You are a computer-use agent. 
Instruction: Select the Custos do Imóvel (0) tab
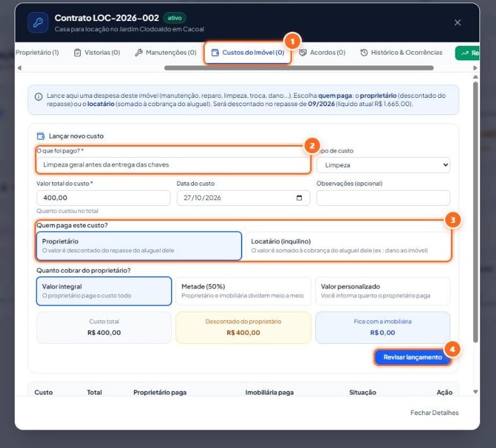pos(248,53)
